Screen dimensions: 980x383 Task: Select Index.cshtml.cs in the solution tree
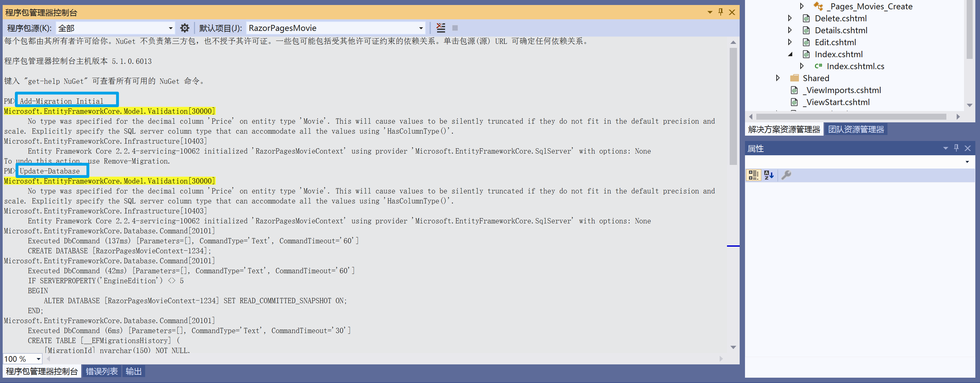(855, 66)
